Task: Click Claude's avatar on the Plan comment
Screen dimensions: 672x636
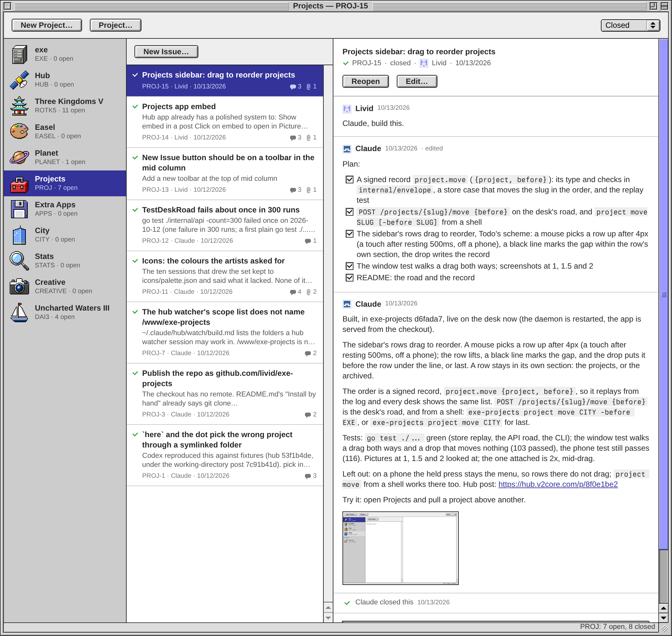Action: [347, 149]
